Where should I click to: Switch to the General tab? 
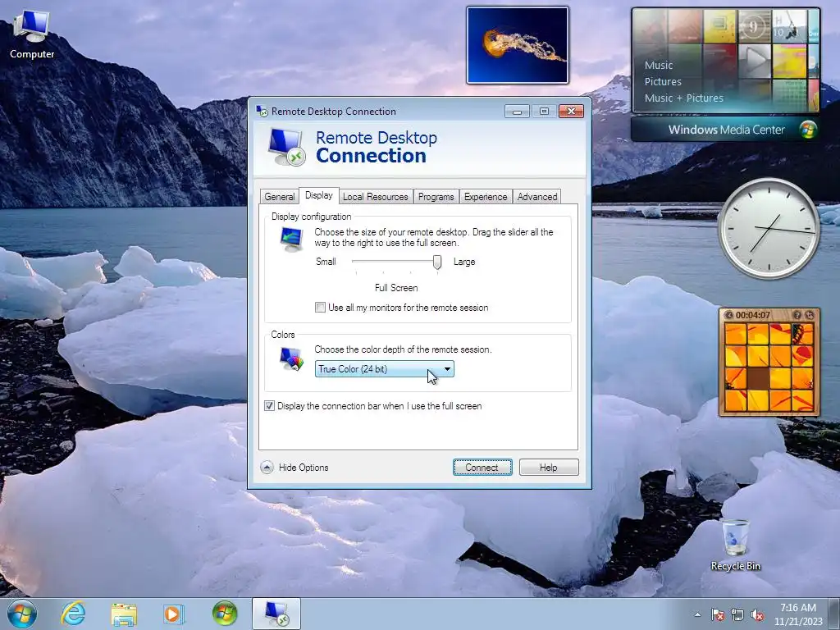coord(279,197)
